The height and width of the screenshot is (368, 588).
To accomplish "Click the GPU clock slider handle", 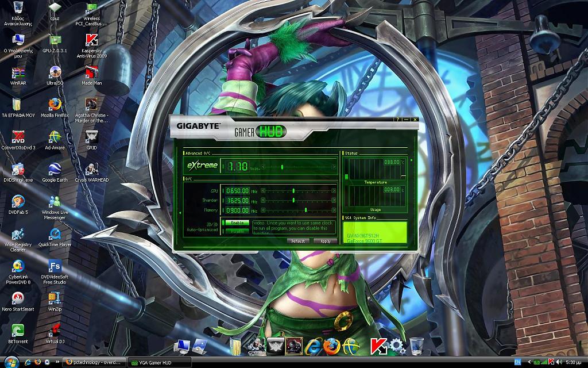I will 293,191.
